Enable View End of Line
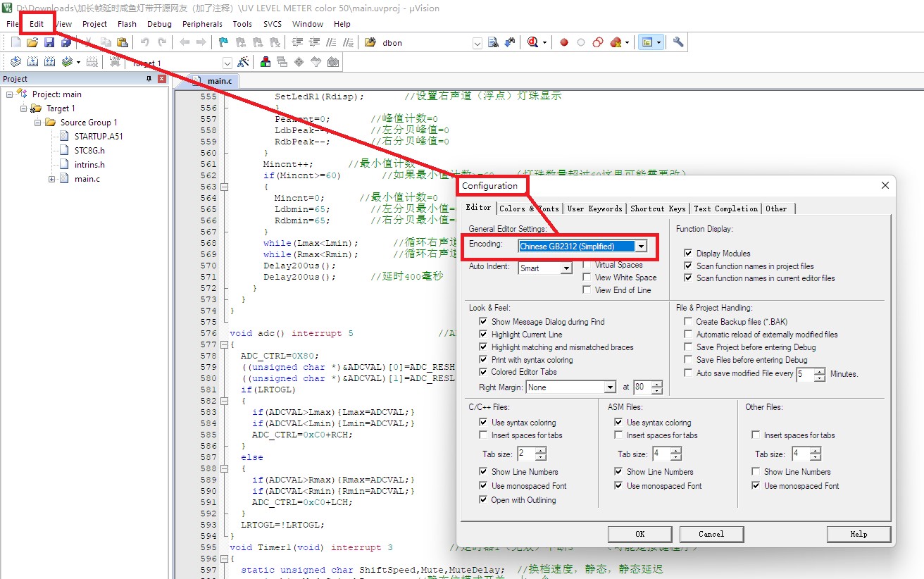Viewport: 924px width, 579px height. click(x=587, y=290)
